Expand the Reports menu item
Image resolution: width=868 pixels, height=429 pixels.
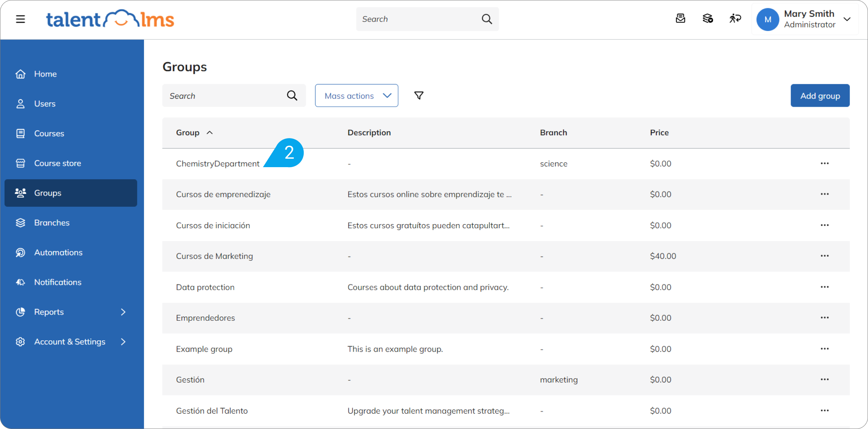(49, 312)
